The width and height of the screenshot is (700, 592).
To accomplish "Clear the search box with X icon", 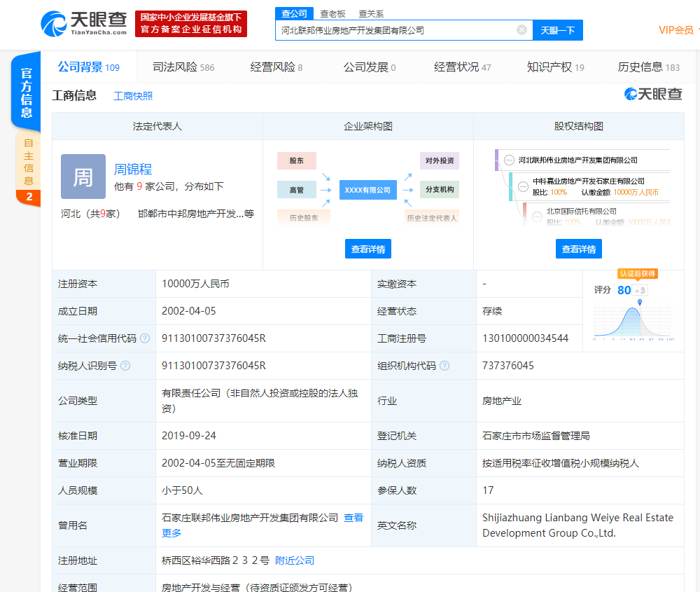I will 521,30.
